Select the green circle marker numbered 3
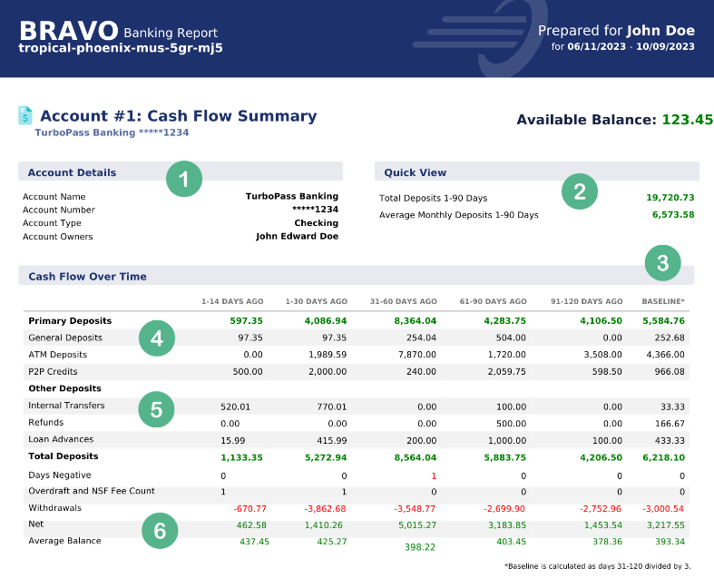The width and height of the screenshot is (714, 588). [x=662, y=263]
